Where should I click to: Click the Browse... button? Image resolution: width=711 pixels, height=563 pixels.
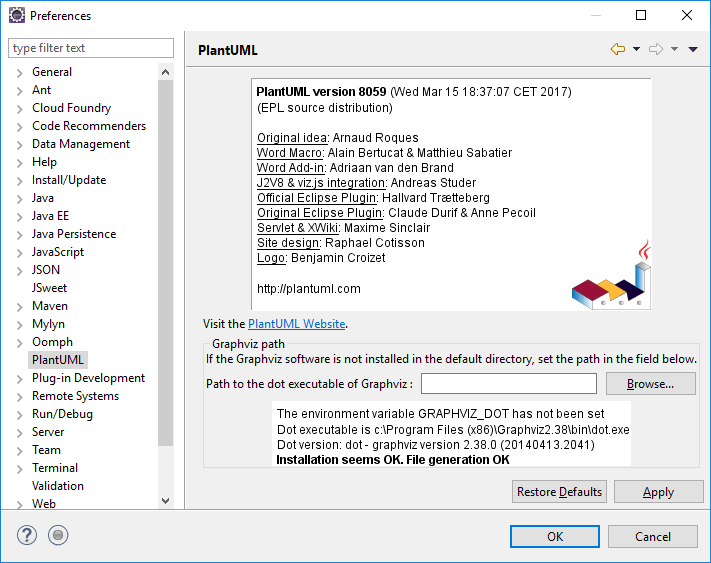tap(650, 383)
